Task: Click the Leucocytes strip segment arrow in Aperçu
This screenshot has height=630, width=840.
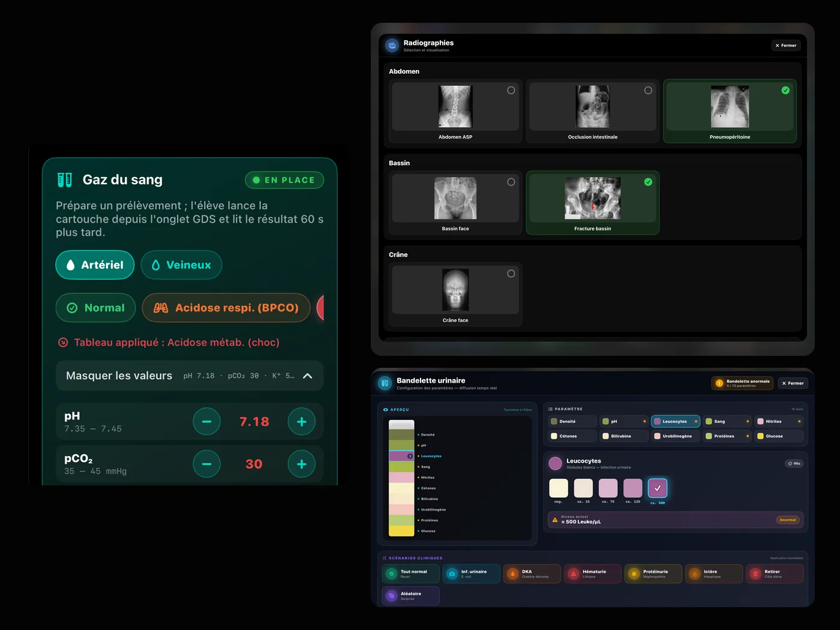Action: click(x=410, y=456)
